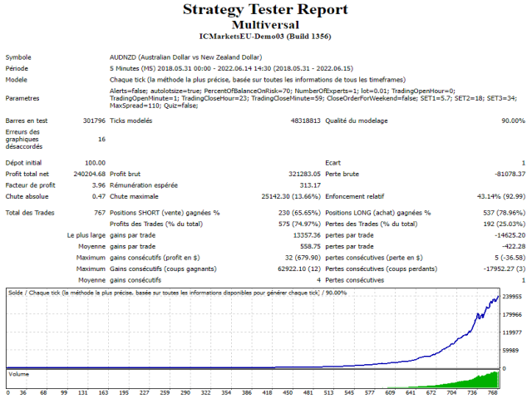Click the "Solde / Chaque tick" chart caption
Image resolution: width=532 pixels, height=399 pixels.
click(x=177, y=293)
